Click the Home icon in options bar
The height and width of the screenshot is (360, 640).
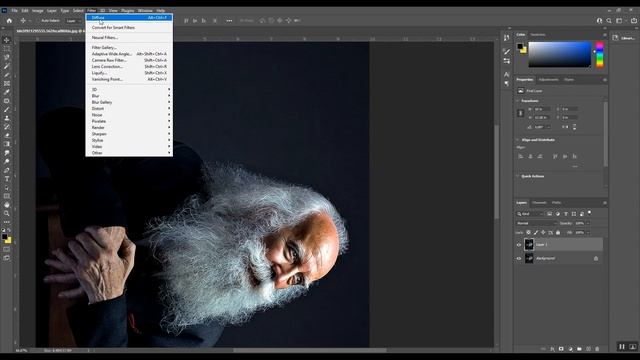pyautogui.click(x=9, y=20)
